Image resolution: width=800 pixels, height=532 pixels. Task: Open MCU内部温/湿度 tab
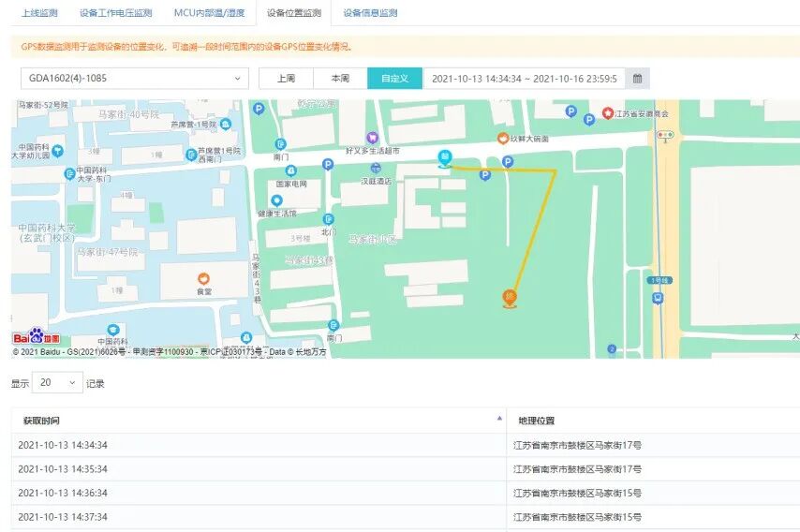tap(209, 13)
